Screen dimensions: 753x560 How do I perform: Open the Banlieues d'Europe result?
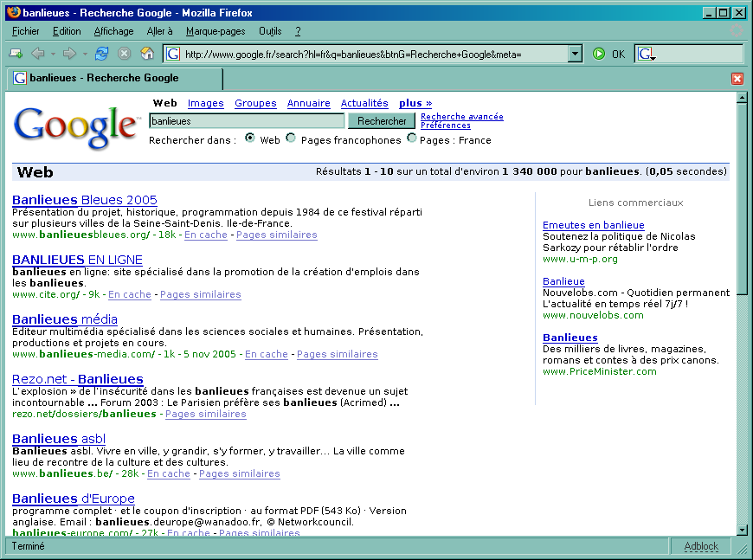pyautogui.click(x=74, y=499)
